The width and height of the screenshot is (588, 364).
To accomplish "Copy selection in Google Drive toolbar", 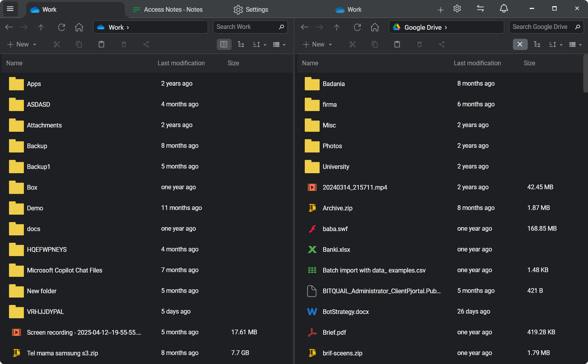I will point(375,44).
